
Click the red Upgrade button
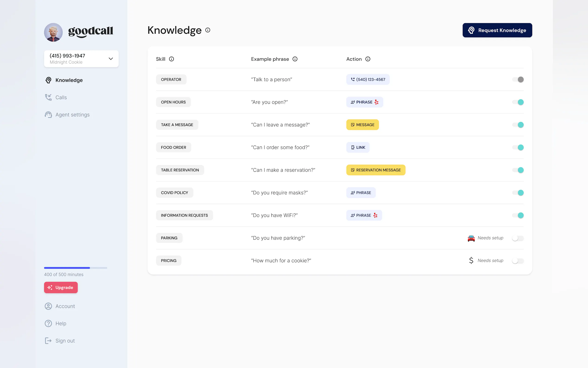pos(61,287)
